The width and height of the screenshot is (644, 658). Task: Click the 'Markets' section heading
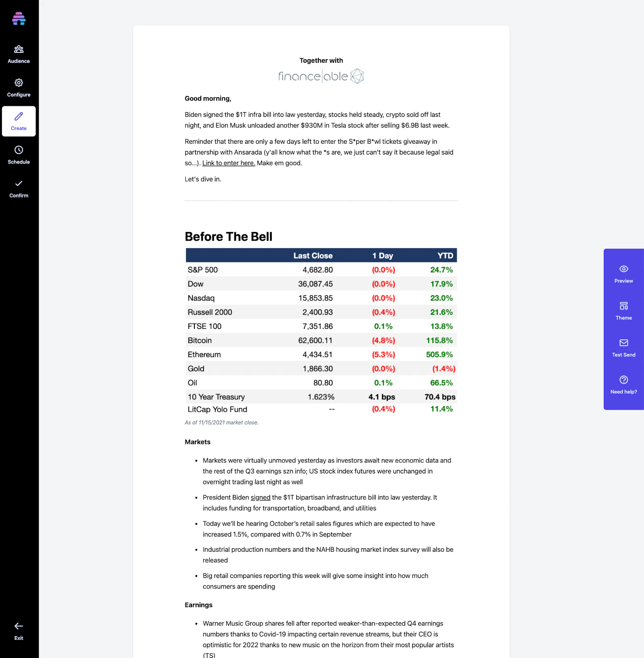197,442
